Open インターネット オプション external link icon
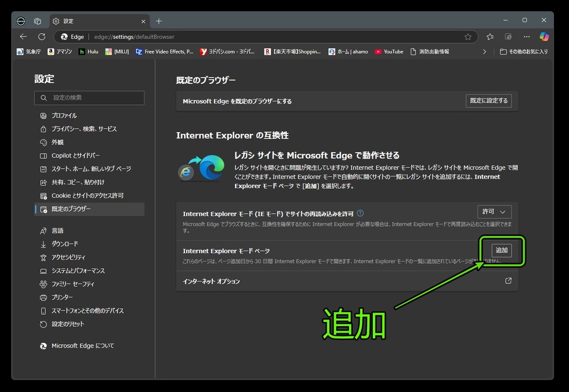The width and height of the screenshot is (569, 392). point(508,280)
